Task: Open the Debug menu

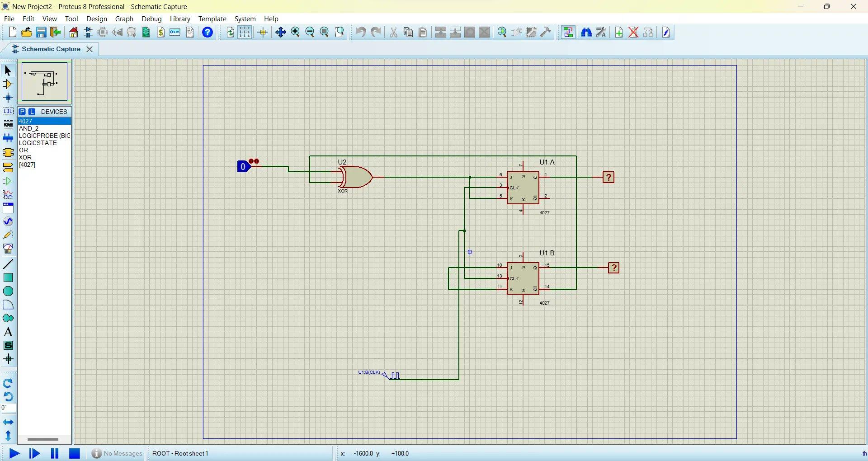Action: click(151, 19)
